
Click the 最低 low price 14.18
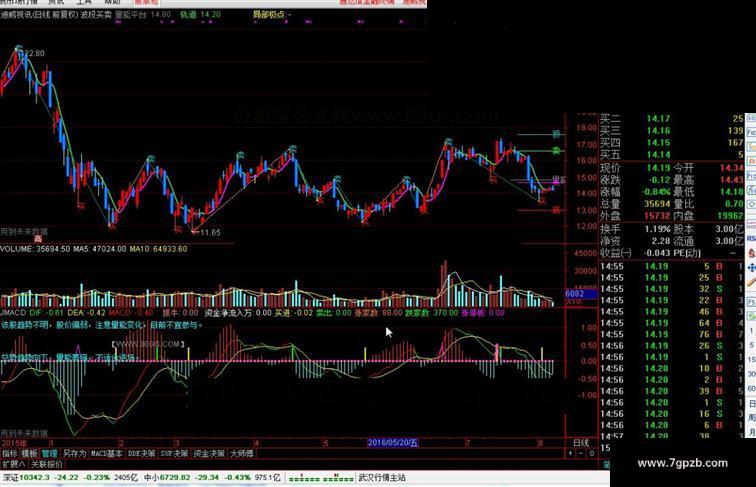(731, 192)
